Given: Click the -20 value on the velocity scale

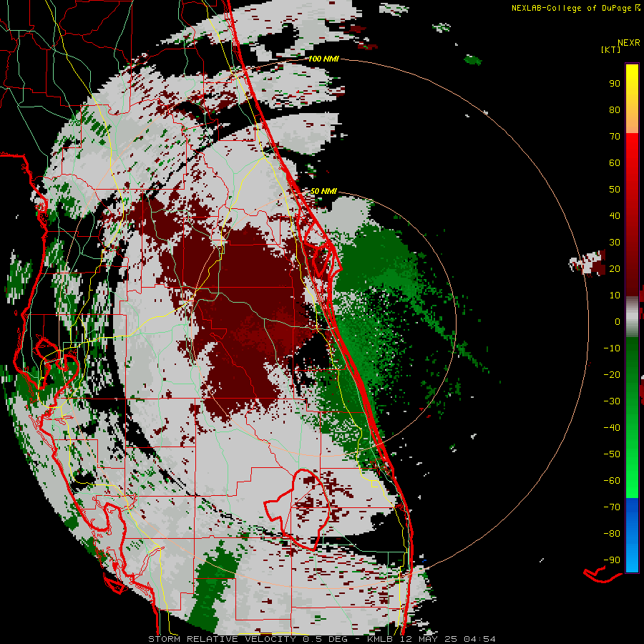Looking at the screenshot, I should tap(612, 375).
